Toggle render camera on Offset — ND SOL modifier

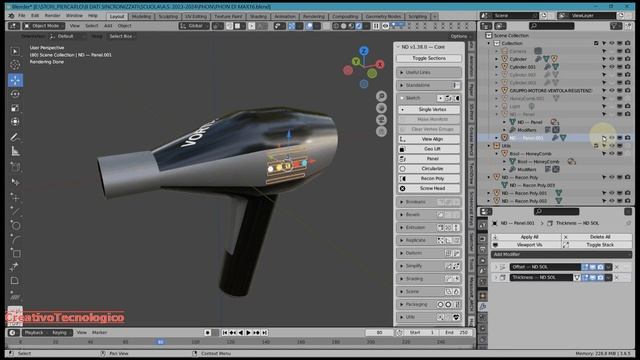click(x=600, y=267)
